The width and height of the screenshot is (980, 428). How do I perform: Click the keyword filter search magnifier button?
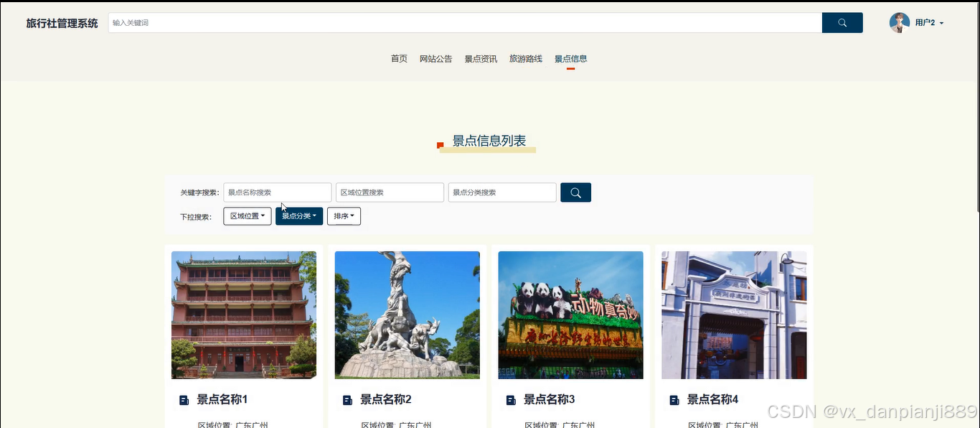tap(575, 192)
